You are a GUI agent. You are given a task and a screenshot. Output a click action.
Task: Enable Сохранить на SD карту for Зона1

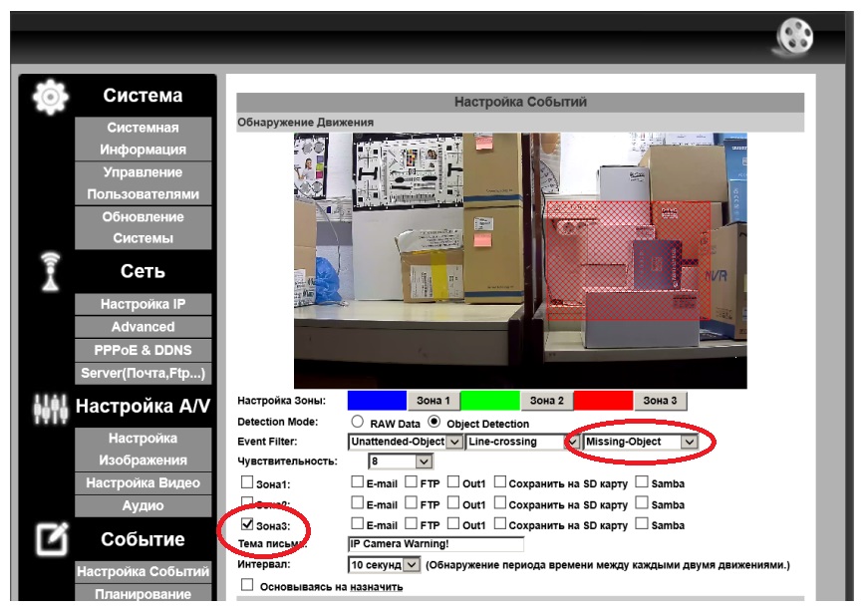click(x=499, y=481)
